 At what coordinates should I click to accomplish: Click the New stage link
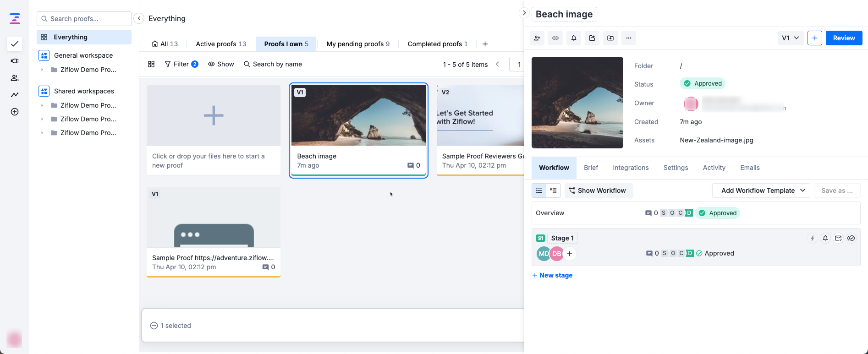552,275
